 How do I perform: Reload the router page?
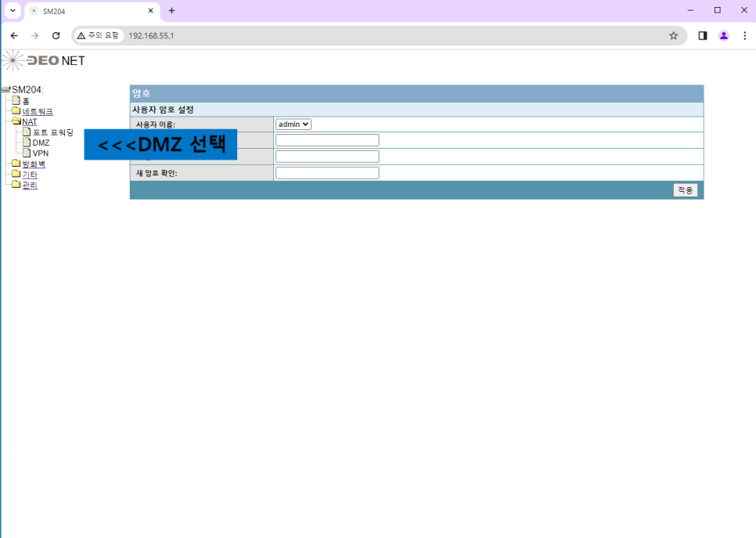(56, 36)
